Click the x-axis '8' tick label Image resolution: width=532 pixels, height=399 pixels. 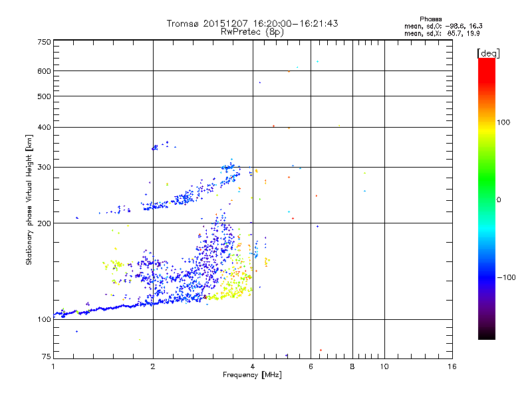[x=352, y=366]
